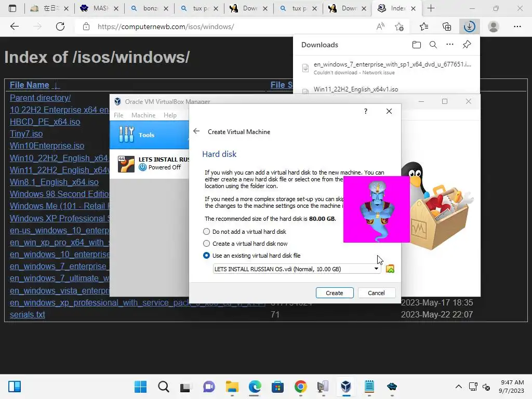532x399 pixels.
Task: Refresh the browser page
Action: coord(60,26)
